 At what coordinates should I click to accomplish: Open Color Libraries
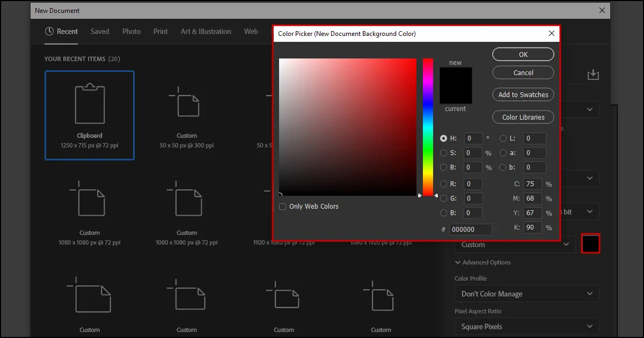523,117
